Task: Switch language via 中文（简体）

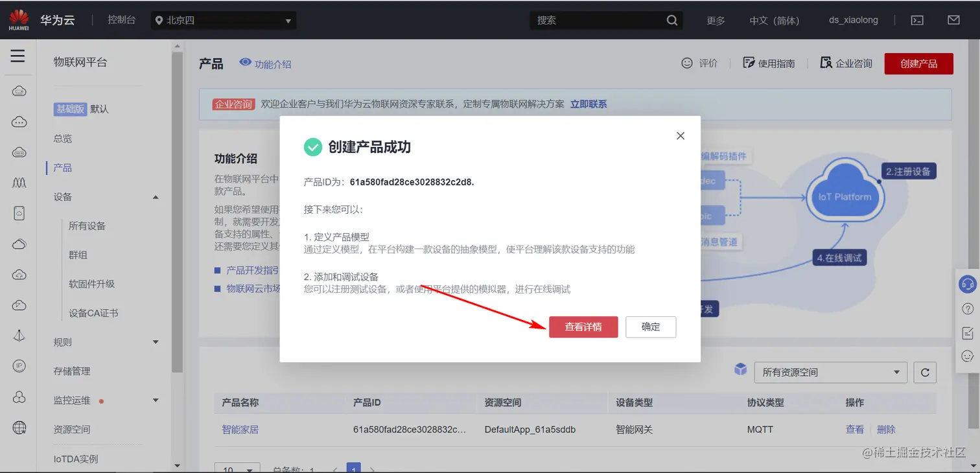Action: pos(775,21)
